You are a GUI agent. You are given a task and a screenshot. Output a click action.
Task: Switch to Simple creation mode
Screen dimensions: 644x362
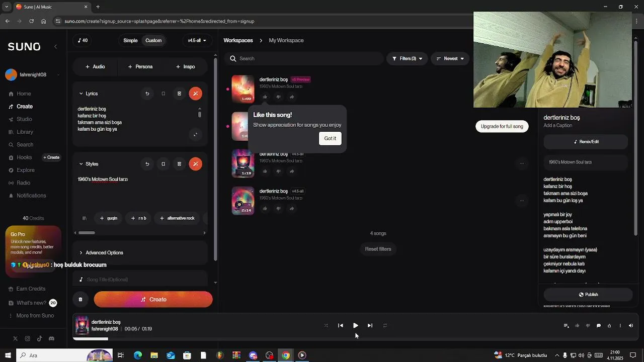[x=130, y=40]
